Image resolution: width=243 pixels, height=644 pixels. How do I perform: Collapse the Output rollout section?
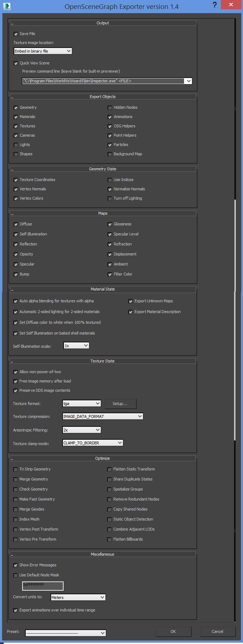click(x=103, y=23)
